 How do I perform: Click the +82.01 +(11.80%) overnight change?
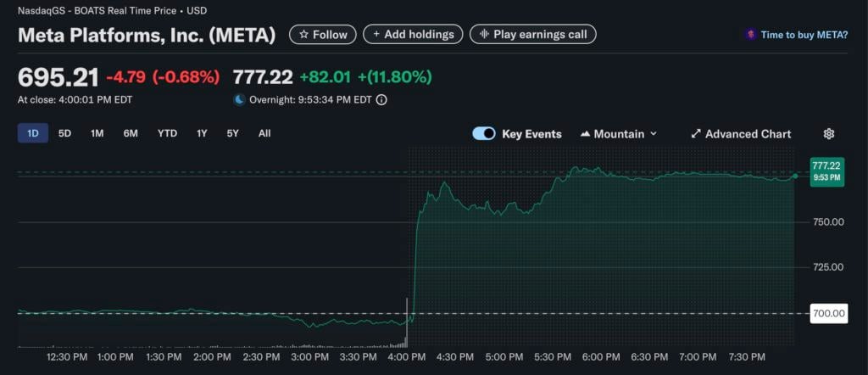tap(366, 77)
